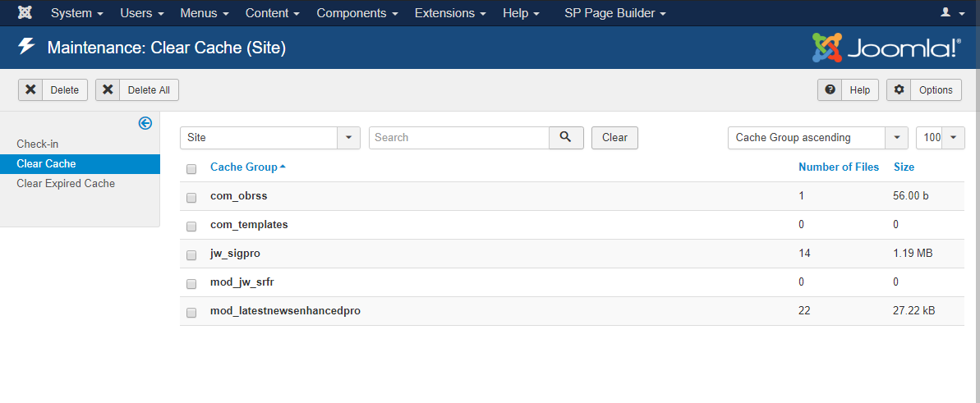
Task: Open the Site client dropdown
Action: coord(269,138)
